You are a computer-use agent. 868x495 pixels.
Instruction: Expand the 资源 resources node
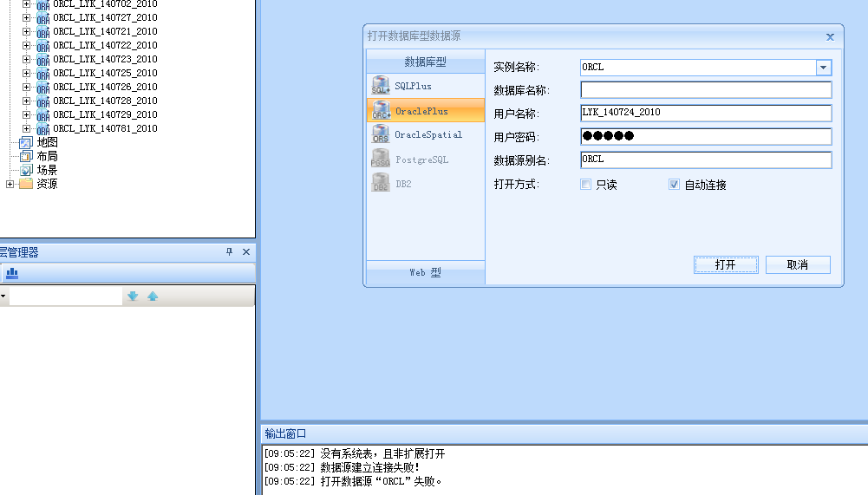(10, 184)
